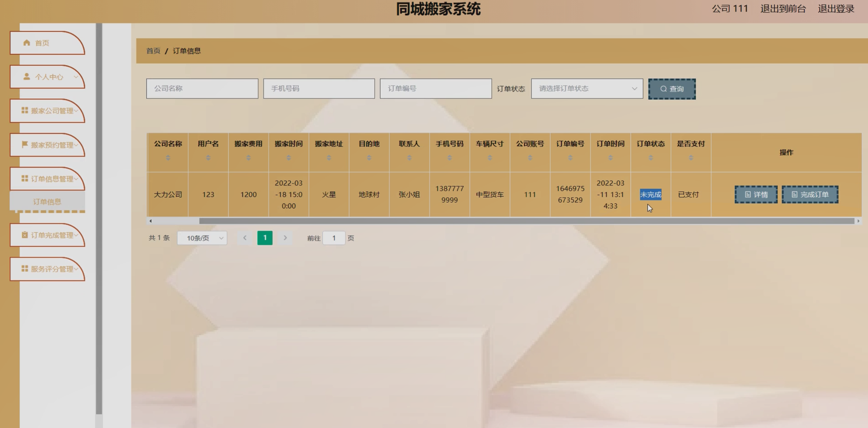The height and width of the screenshot is (428, 868).
Task: Focus the 公司名称 search field
Action: [202, 88]
